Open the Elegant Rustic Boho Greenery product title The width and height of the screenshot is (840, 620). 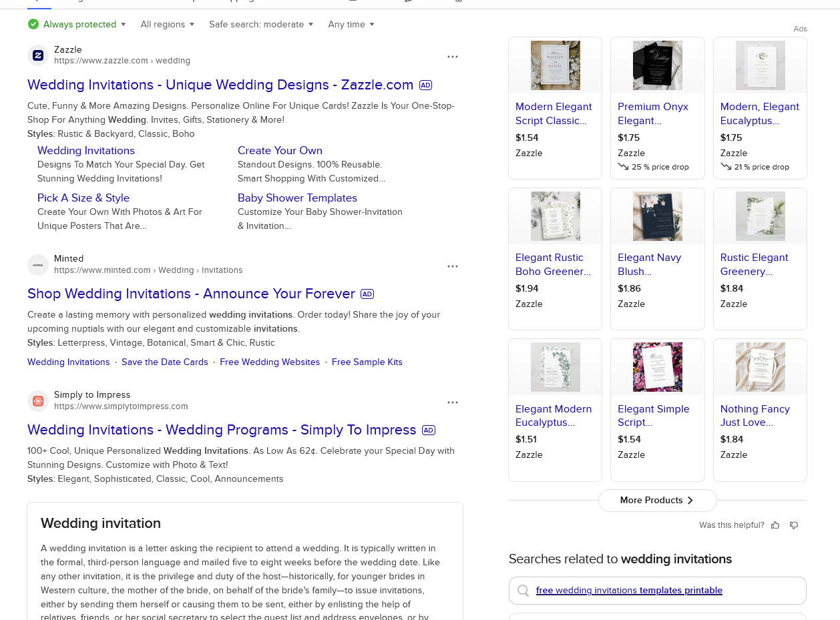click(x=553, y=264)
